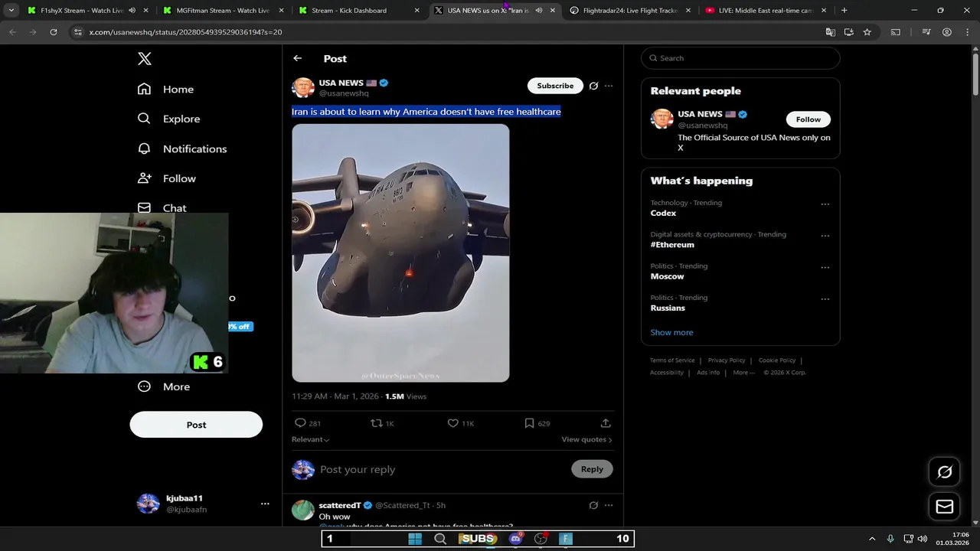Switch to Flightradar24 tab
This screenshot has height=551, width=980.
[x=629, y=11]
